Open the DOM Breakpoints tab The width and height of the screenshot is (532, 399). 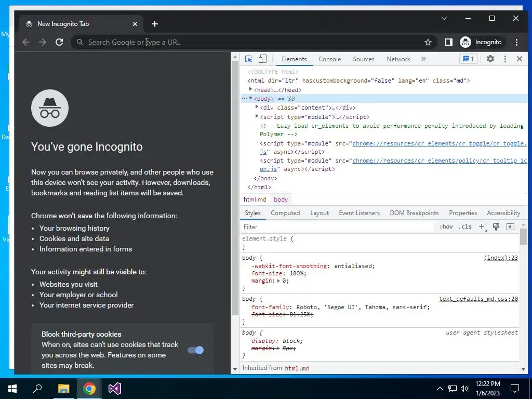(x=414, y=213)
